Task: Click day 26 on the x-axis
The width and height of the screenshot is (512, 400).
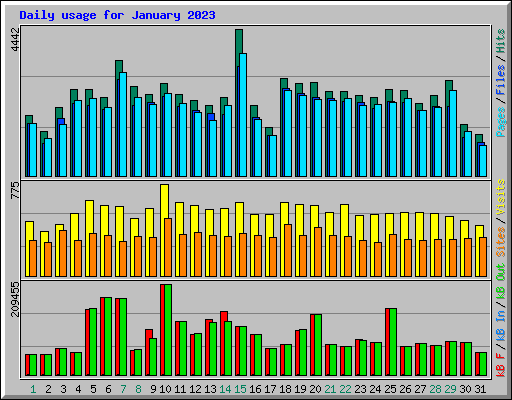Action: 405,389
